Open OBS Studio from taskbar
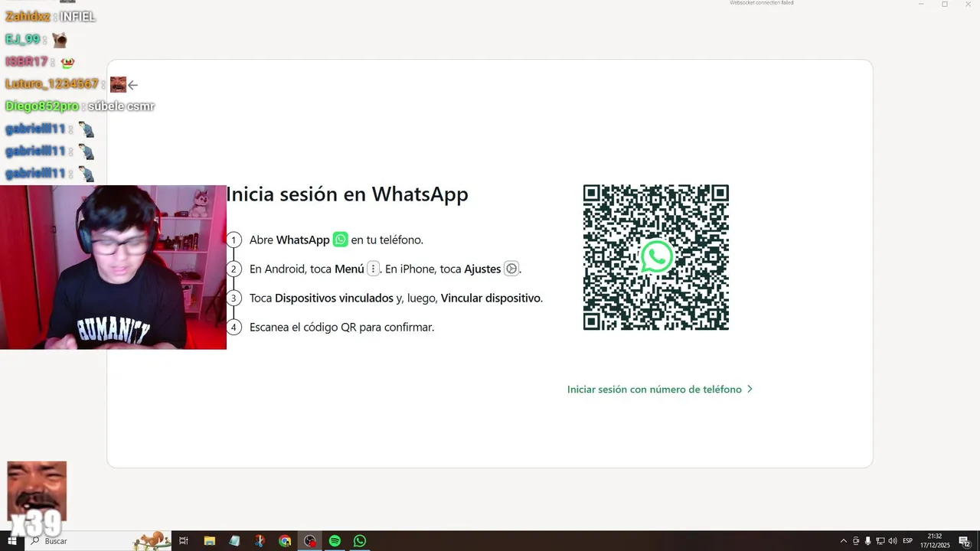980x551 pixels. pos(310,541)
